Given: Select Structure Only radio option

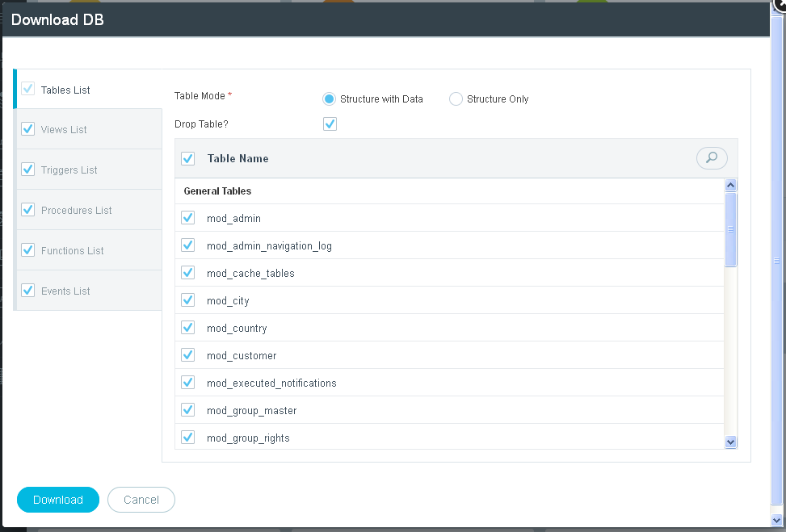Looking at the screenshot, I should tap(456, 99).
